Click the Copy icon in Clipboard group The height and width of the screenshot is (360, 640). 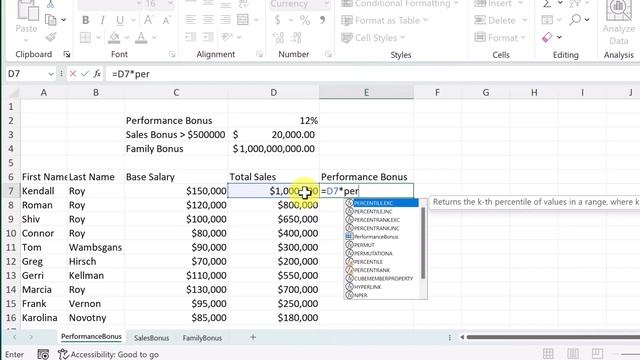51,20
